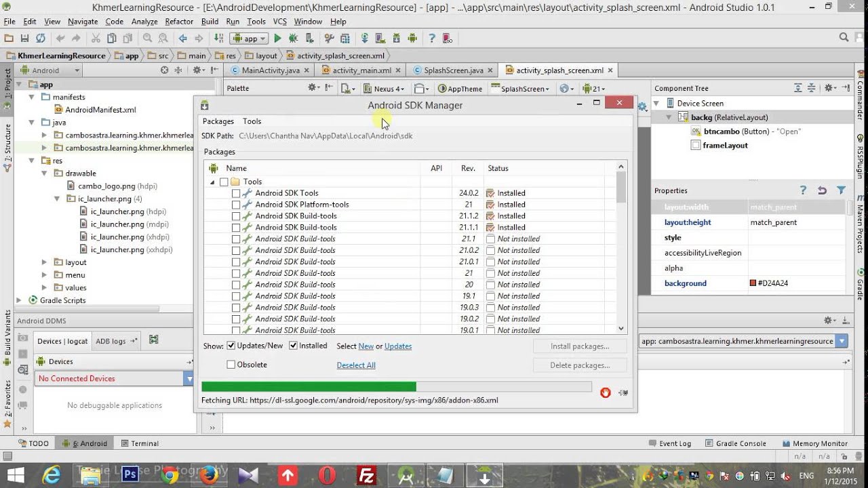Screen dimensions: 868x488
Task: Collapse the drawable folder
Action: (45, 174)
